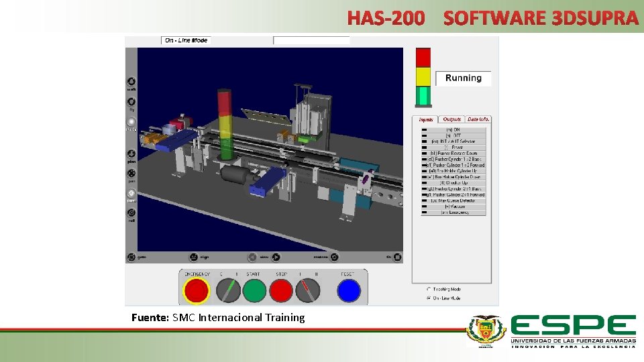Switch to the Outputs tab
644x362 pixels.
[451, 119]
